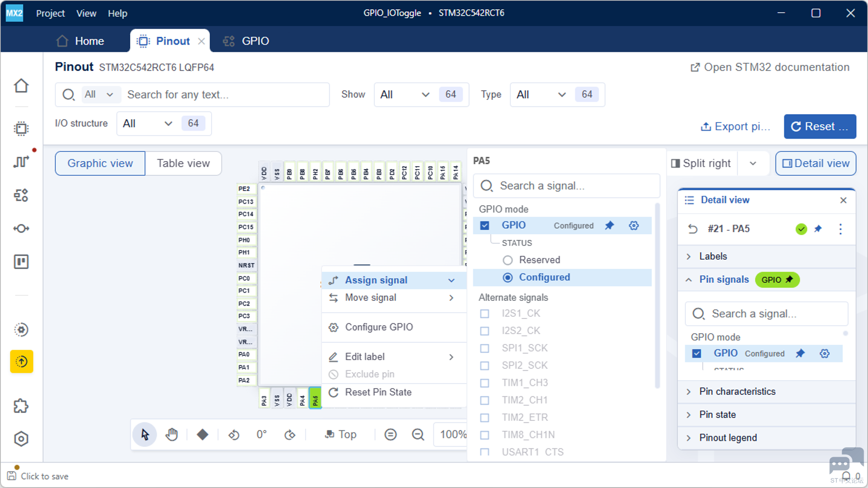This screenshot has width=868, height=488.
Task: Rotate chip counter-clockwise
Action: click(x=234, y=435)
